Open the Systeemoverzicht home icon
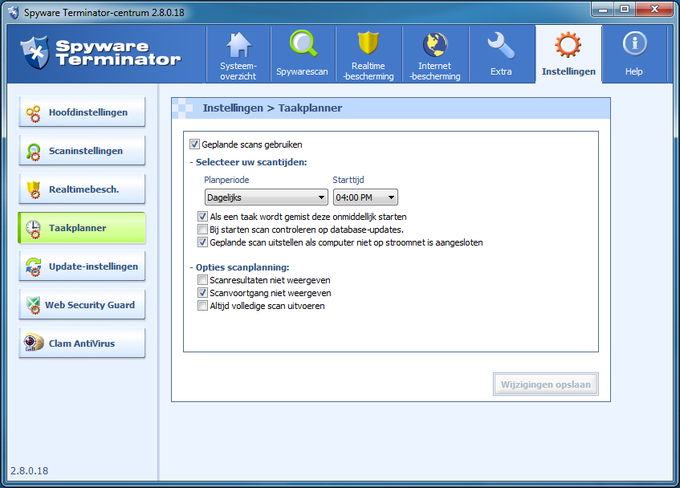 (x=239, y=45)
